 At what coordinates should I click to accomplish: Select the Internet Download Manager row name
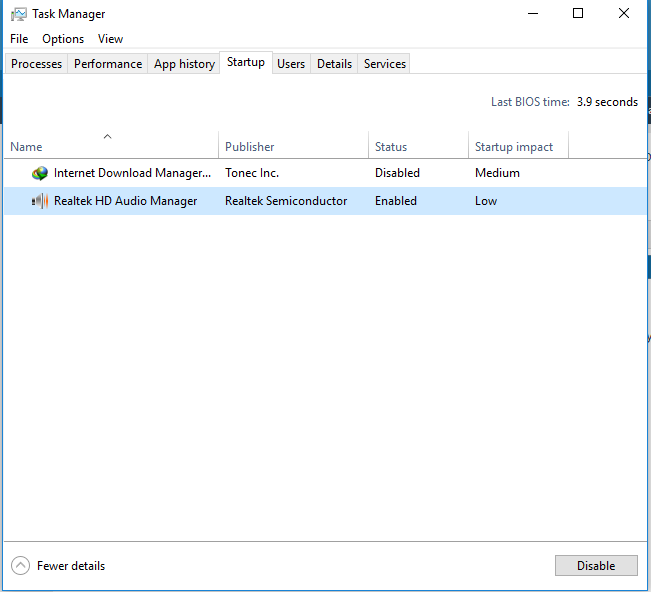click(132, 173)
